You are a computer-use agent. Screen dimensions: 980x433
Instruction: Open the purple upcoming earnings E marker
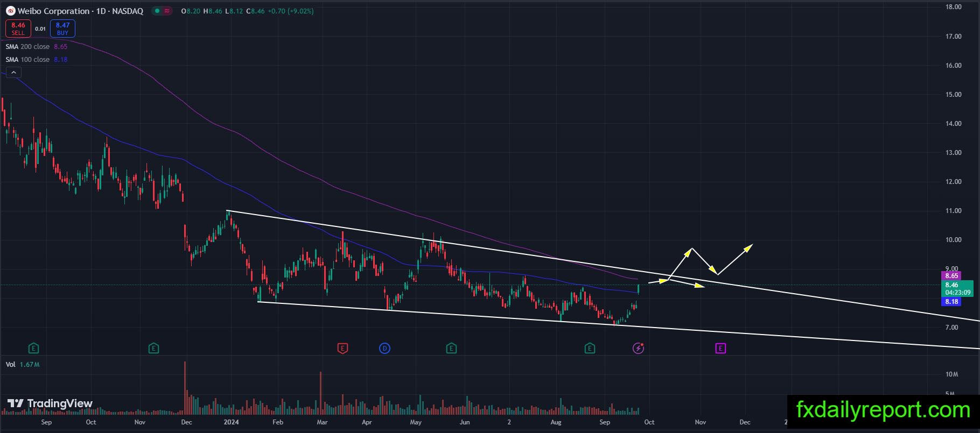point(720,349)
